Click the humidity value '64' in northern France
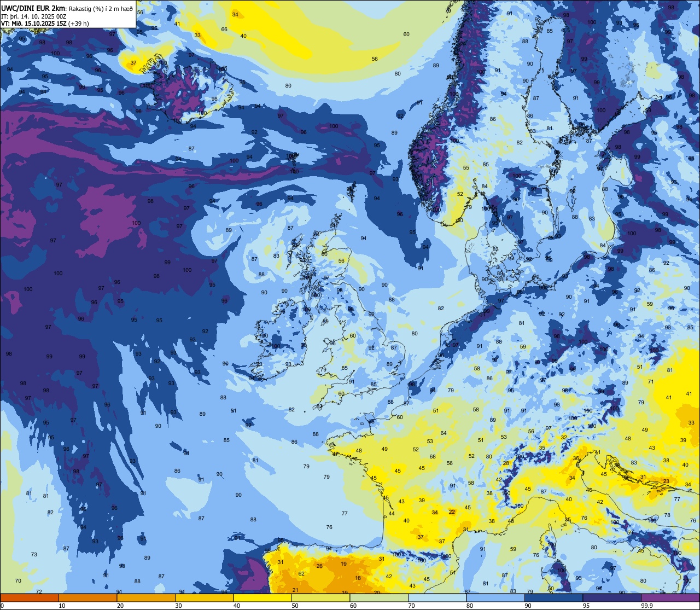 pyautogui.click(x=444, y=433)
